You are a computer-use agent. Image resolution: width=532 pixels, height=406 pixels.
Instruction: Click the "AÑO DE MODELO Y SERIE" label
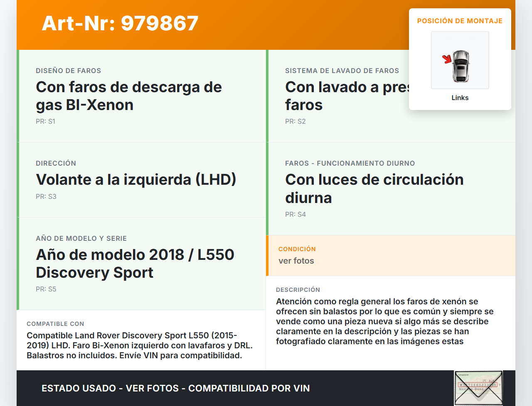click(x=81, y=238)
